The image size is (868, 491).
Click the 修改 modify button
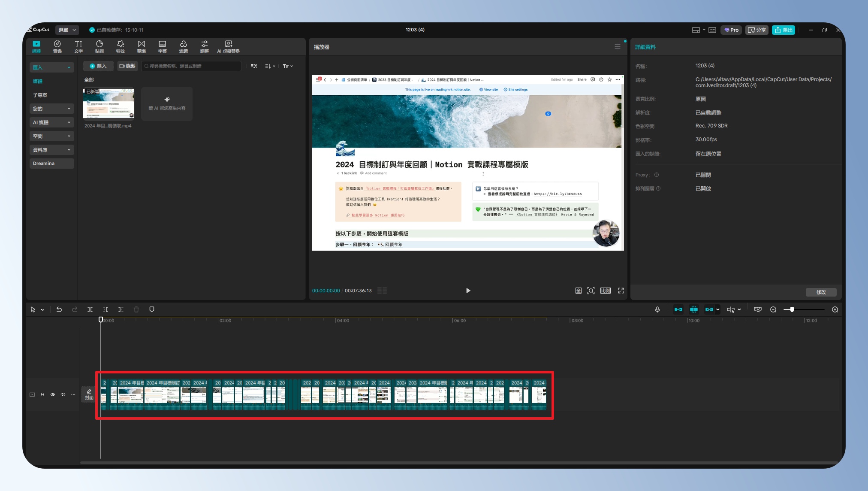[821, 292]
